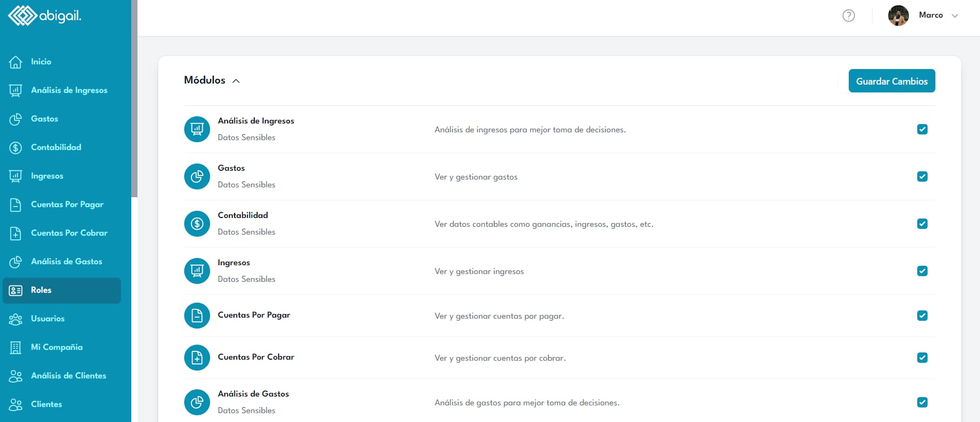Toggle the Contabilidad module checkbox

922,224
